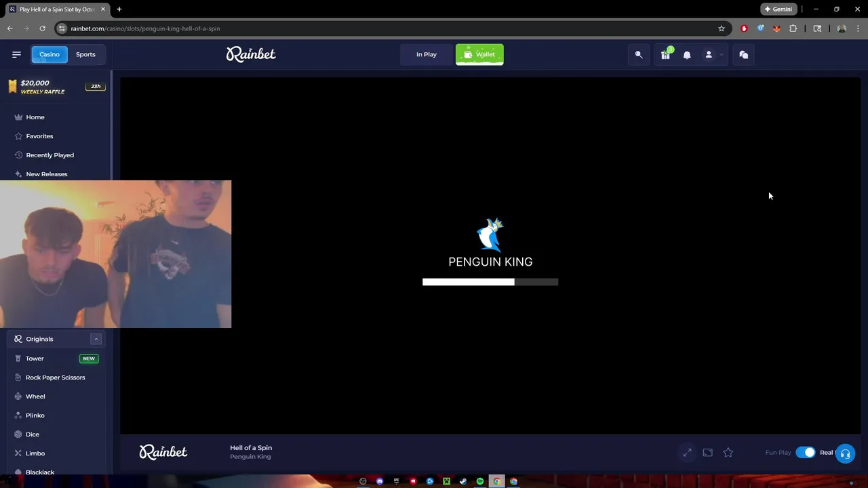Open Gemini in Chrome
This screenshot has width=868, height=488.
(778, 9)
